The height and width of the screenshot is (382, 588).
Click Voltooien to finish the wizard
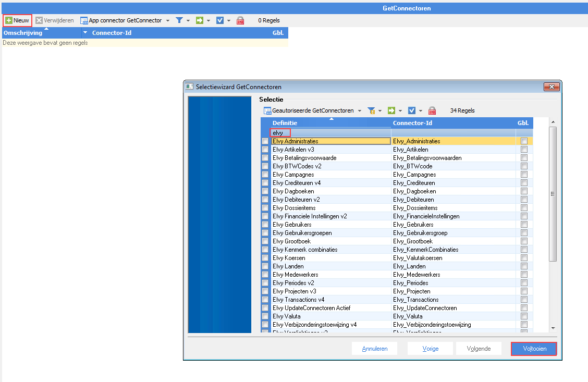tap(534, 349)
